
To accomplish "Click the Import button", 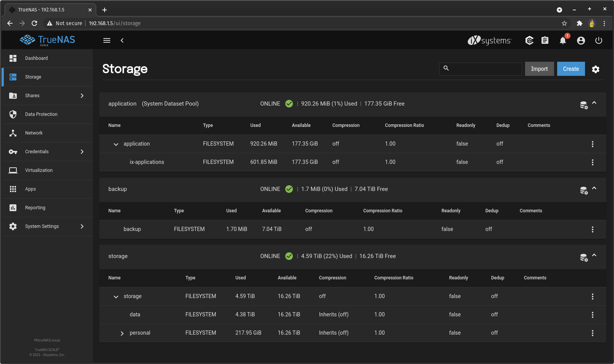I will coord(539,69).
